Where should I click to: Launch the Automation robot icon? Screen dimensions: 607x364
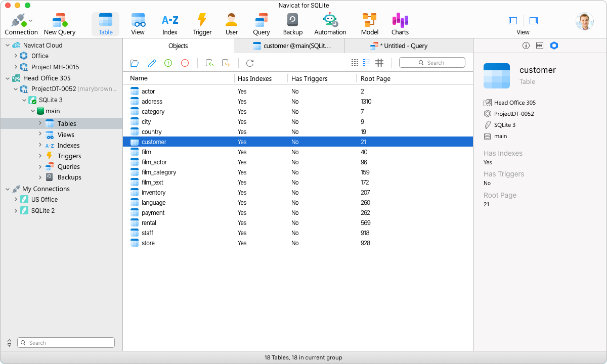point(330,20)
